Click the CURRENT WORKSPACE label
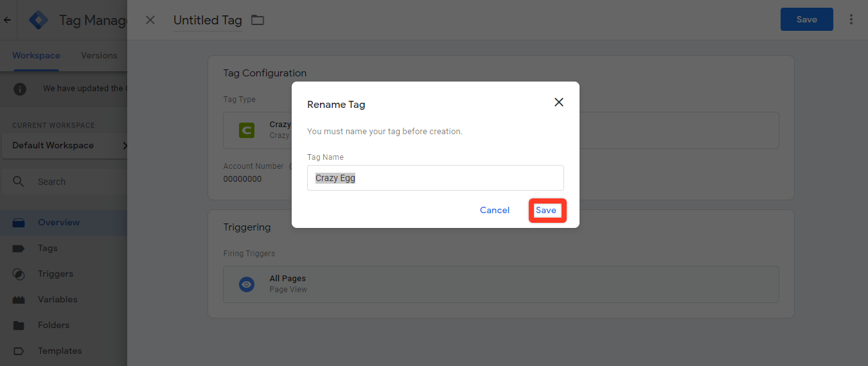The height and width of the screenshot is (366, 868). point(53,125)
